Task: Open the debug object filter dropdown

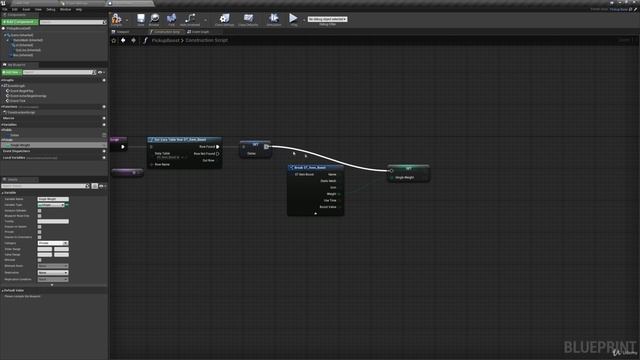Action: click(x=327, y=19)
